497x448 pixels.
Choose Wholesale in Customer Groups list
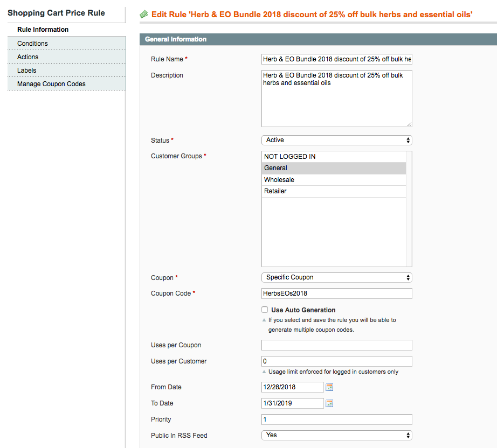[333, 180]
